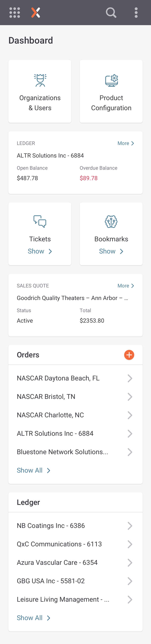The width and height of the screenshot is (151, 644).
Task: Show Tickets link
Action: (x=40, y=251)
